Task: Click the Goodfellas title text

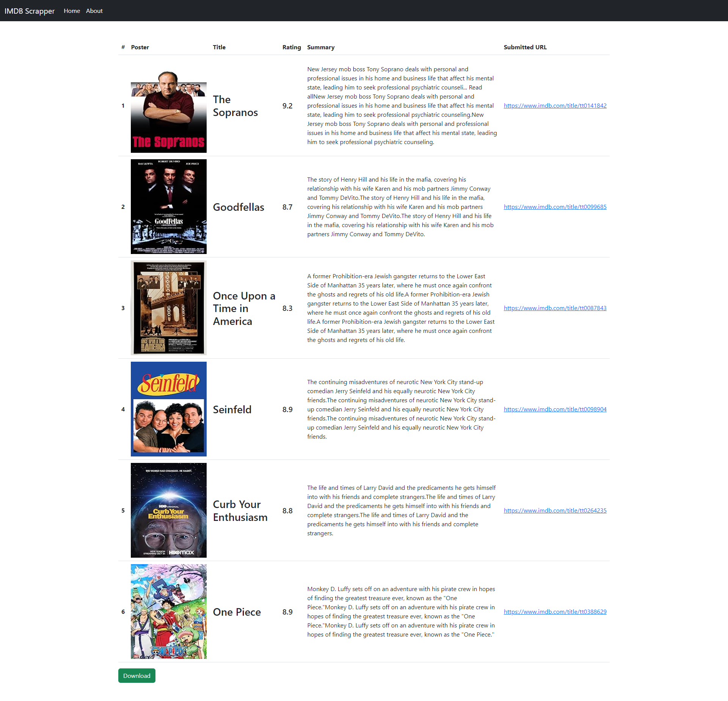Action: click(x=238, y=207)
